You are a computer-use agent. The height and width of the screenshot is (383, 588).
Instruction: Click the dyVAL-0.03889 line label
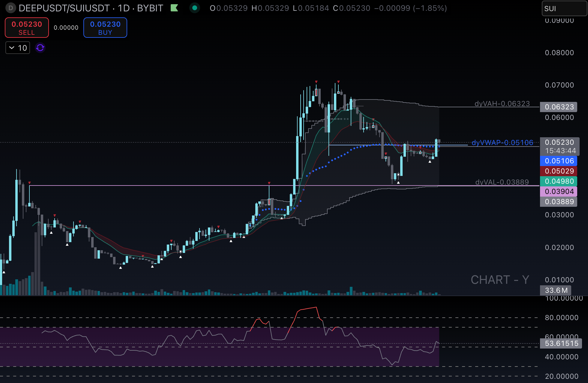coord(502,182)
